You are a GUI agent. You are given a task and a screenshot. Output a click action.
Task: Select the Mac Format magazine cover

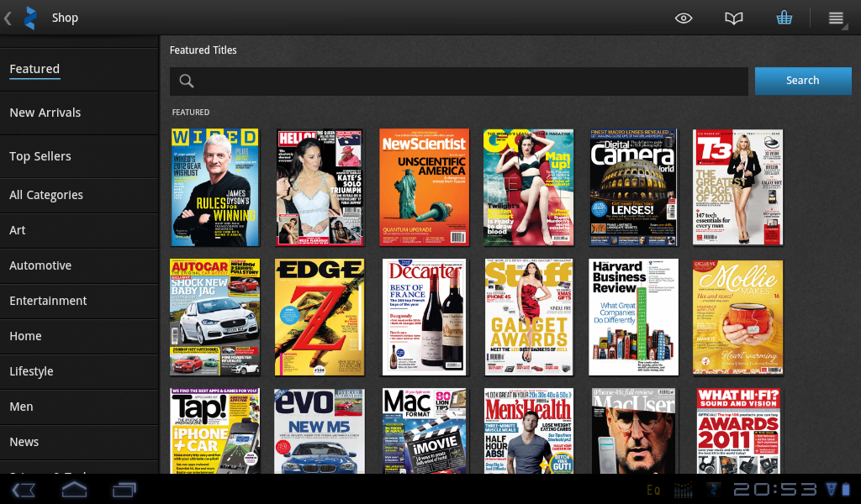tap(425, 431)
